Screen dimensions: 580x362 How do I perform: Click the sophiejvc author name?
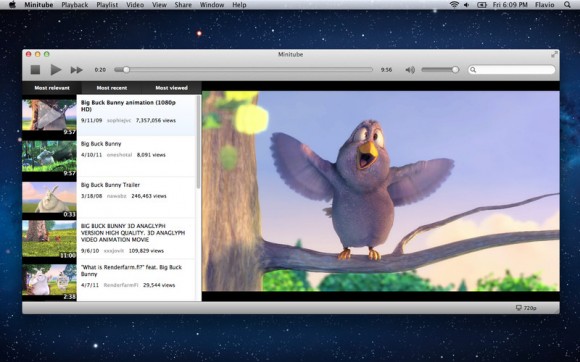[x=119, y=121]
